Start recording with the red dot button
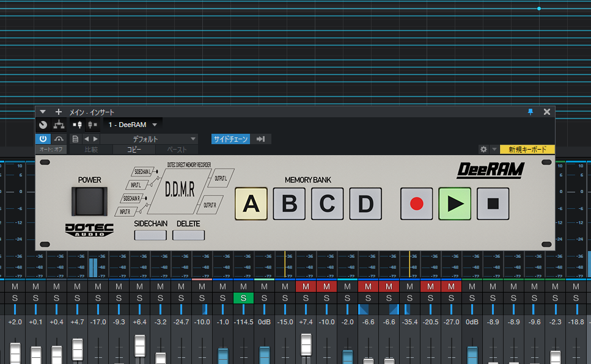Viewport: 591px width, 364px height. click(x=416, y=204)
